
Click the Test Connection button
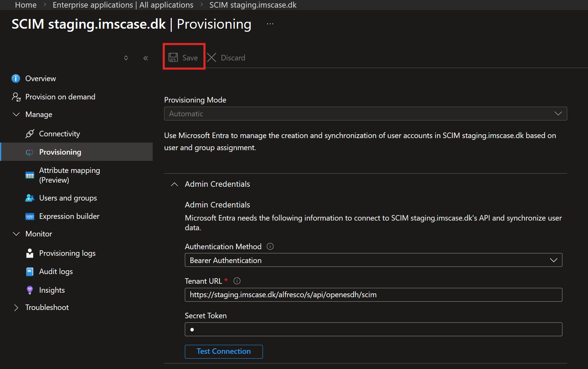[224, 351]
